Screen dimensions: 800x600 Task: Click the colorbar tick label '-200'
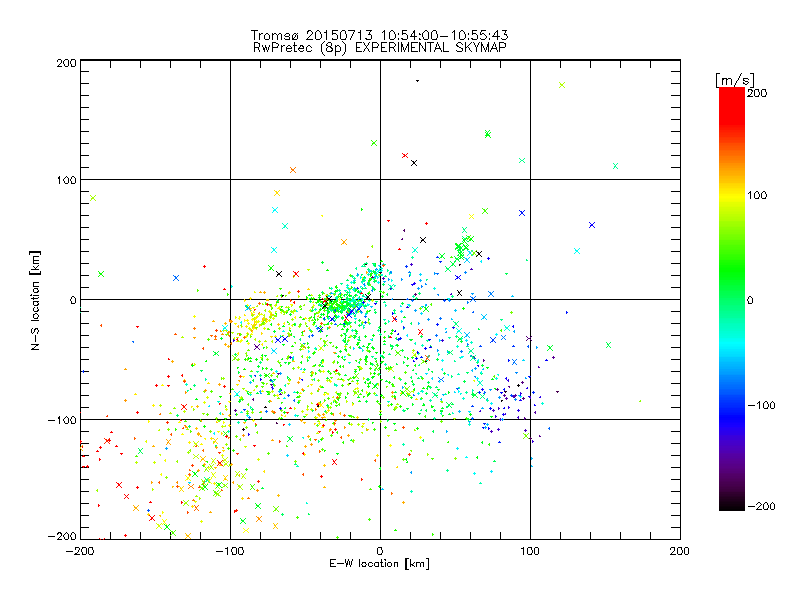(x=761, y=506)
